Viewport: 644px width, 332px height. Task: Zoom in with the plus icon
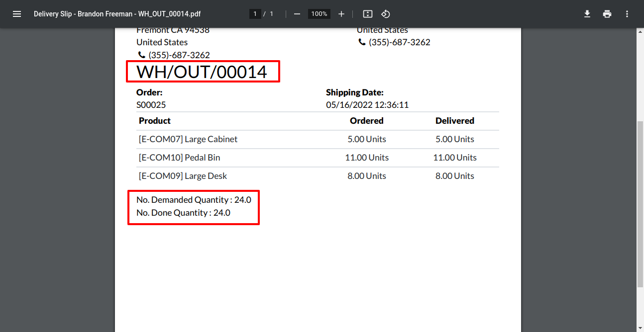tap(341, 14)
